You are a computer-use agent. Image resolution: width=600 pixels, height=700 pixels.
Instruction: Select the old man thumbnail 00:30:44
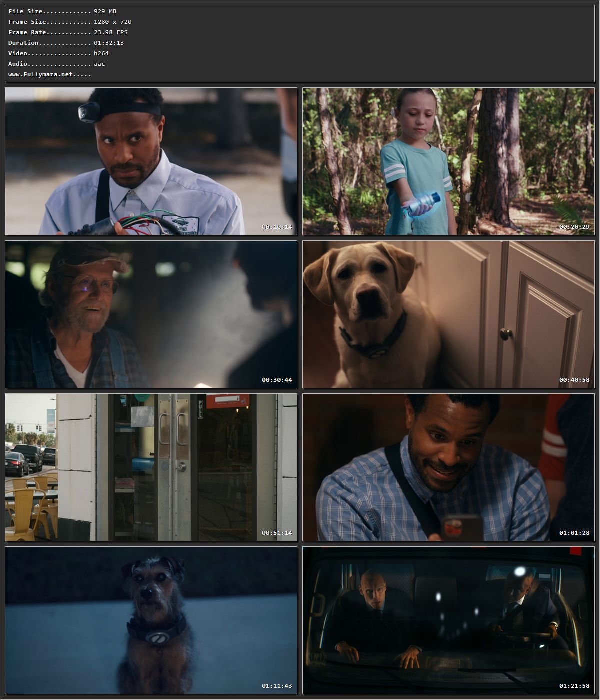point(151,314)
